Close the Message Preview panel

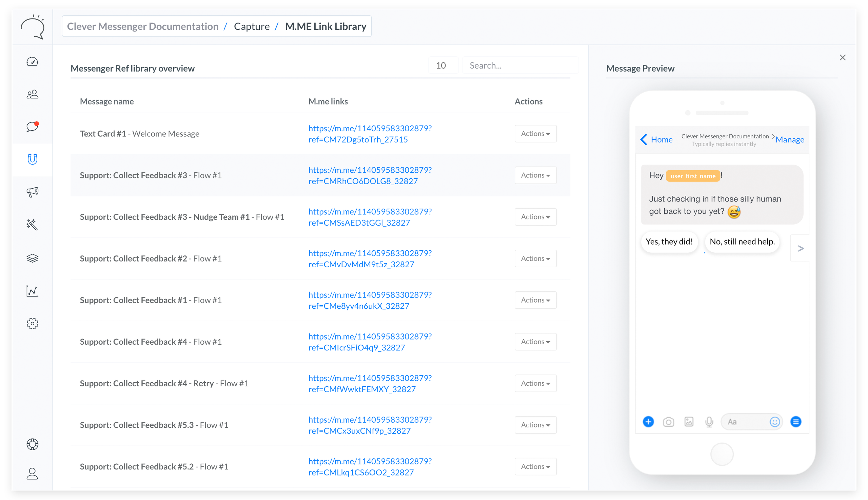(842, 58)
